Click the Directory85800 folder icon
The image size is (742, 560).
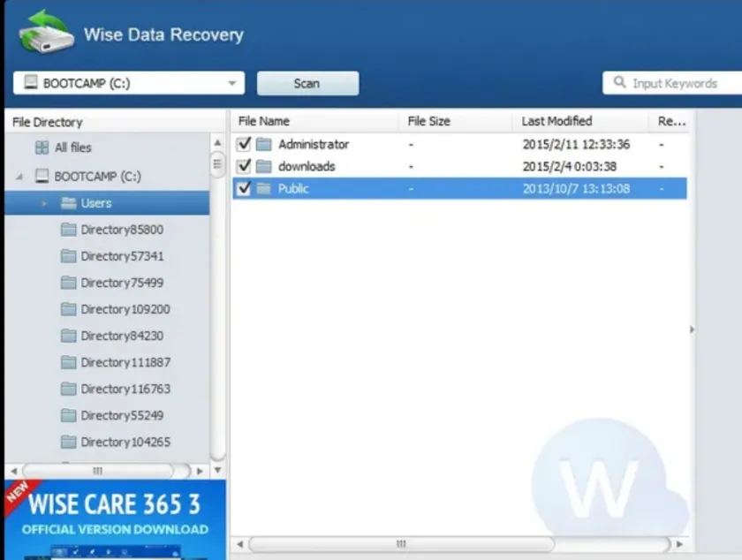tap(69, 230)
